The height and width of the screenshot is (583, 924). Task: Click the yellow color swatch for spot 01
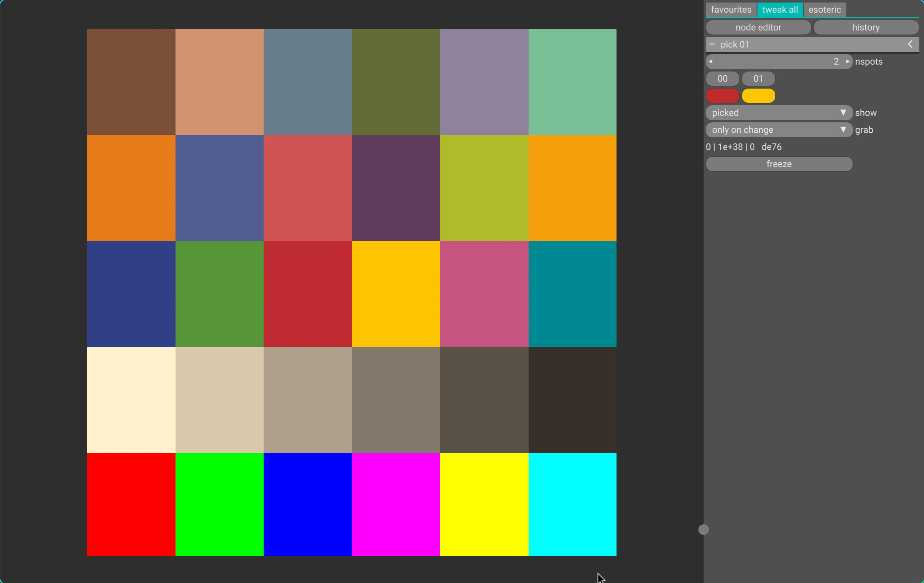coord(758,96)
